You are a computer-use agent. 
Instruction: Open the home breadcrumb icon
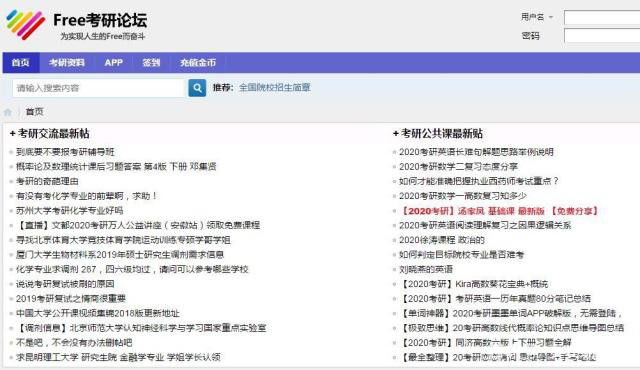pos(8,112)
